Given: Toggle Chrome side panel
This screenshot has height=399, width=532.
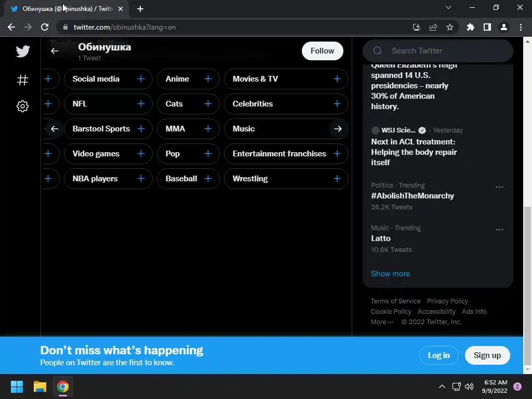Looking at the screenshot, I should pyautogui.click(x=487, y=27).
